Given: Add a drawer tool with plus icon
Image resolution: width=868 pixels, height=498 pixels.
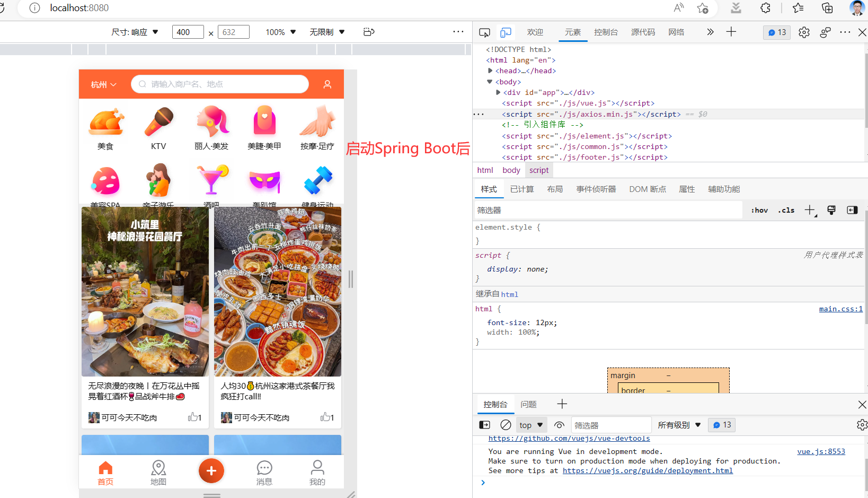Looking at the screenshot, I should (562, 404).
